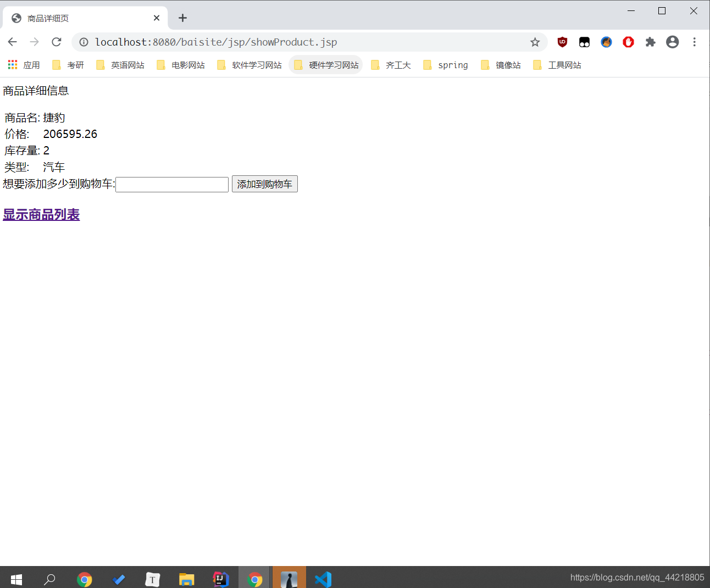
Task: Open the 硬件学习网站 bookmark folder
Action: pos(326,65)
